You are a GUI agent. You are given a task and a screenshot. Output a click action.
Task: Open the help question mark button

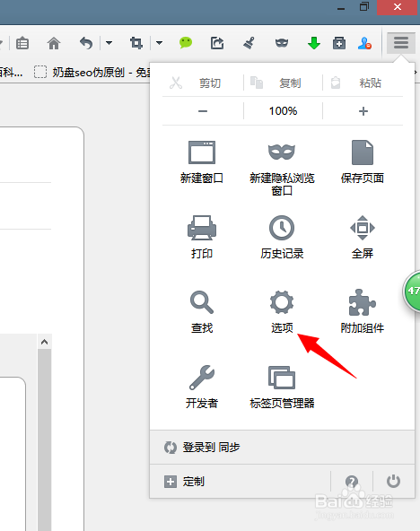point(352,481)
